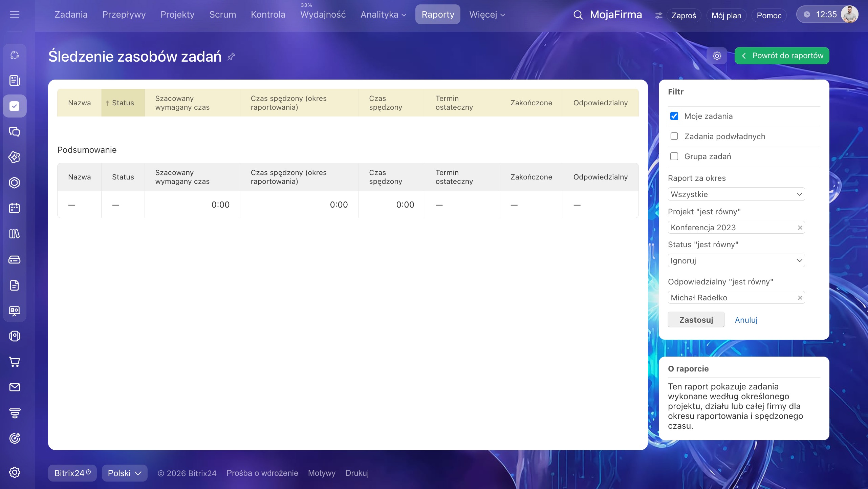The height and width of the screenshot is (489, 868).
Task: Open the shopping cart sidebar icon
Action: (x=15, y=362)
